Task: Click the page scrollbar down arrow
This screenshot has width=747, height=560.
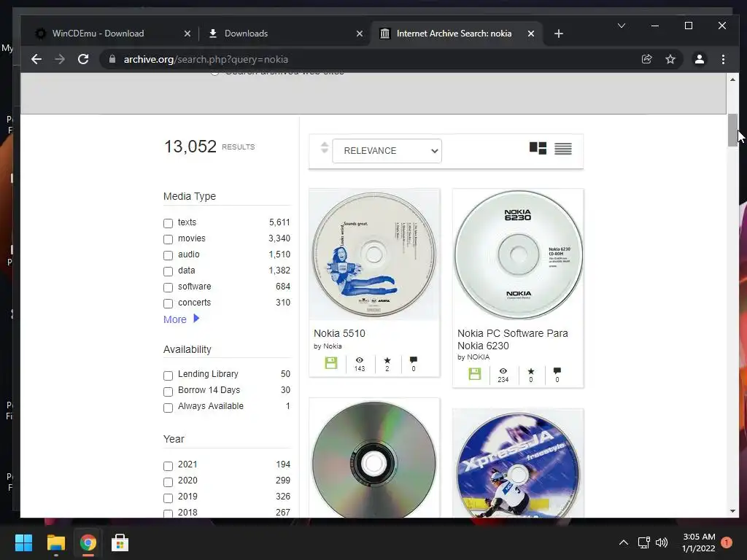Action: point(732,511)
